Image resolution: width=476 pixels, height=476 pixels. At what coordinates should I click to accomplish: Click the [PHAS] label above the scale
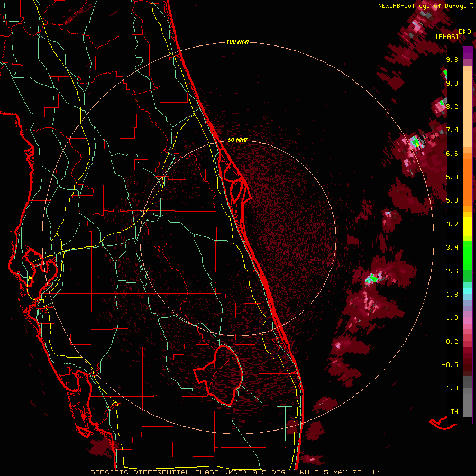447,37
